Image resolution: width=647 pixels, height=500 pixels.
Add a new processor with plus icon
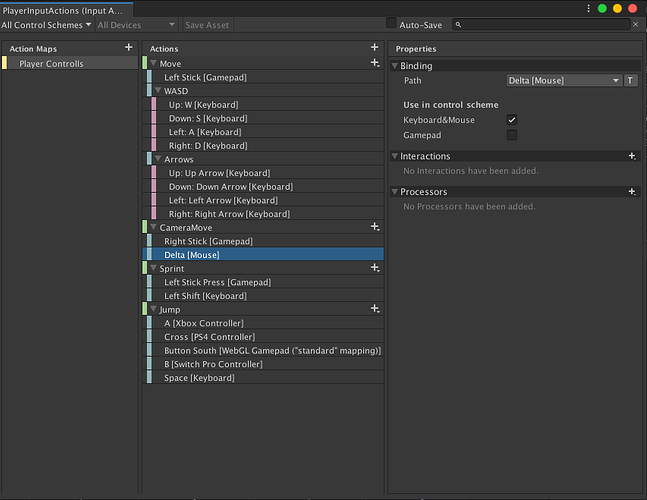click(x=631, y=191)
